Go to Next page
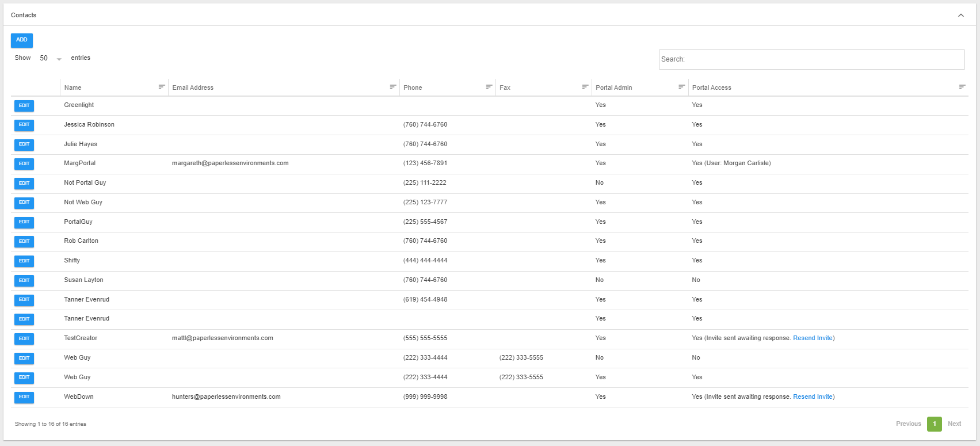The width and height of the screenshot is (980, 446). click(x=954, y=424)
